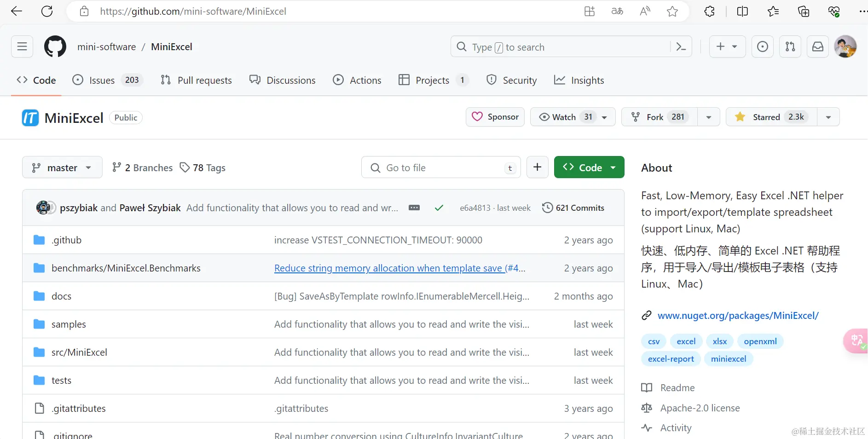Open the nuget.org MiniExcel package link
The height and width of the screenshot is (439, 868).
coord(738,316)
